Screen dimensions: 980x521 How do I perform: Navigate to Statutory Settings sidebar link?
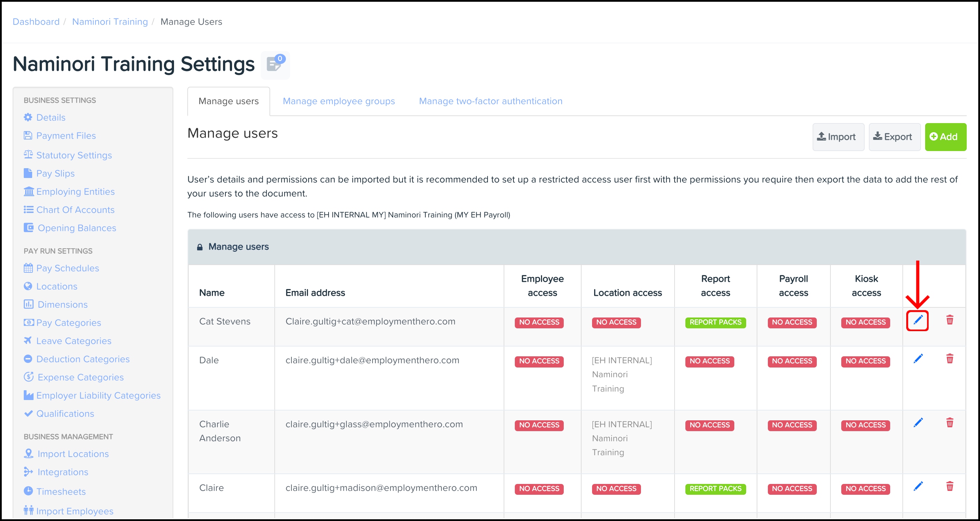pos(74,155)
